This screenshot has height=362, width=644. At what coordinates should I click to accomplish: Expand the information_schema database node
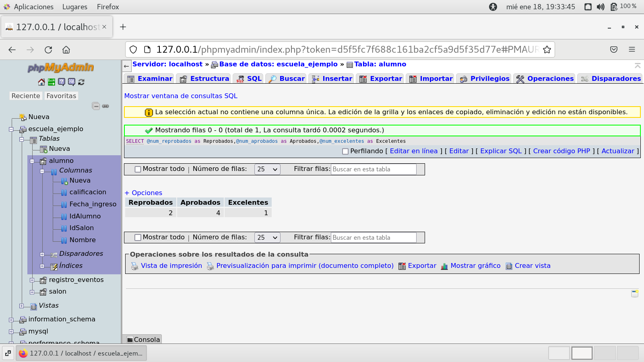click(11, 320)
